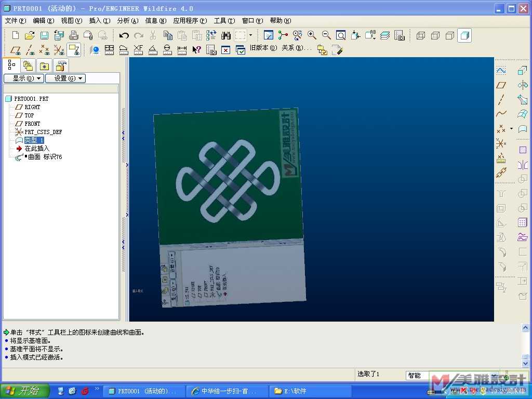Open the 分析(A) menu
Screen dimensions: 532x399
[128, 21]
